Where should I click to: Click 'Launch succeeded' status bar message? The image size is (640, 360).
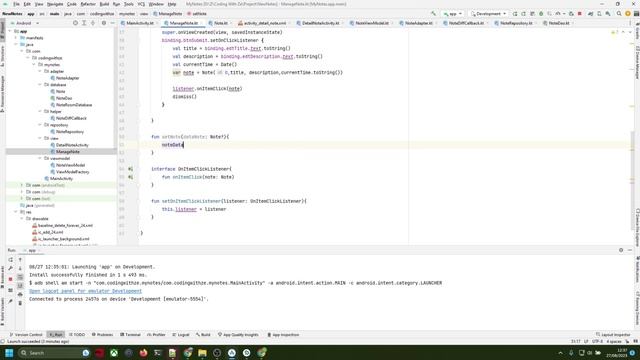[x=38, y=341]
